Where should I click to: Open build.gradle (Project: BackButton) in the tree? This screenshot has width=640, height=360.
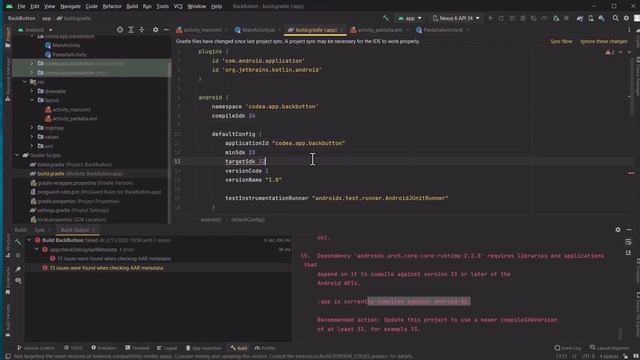click(71, 164)
